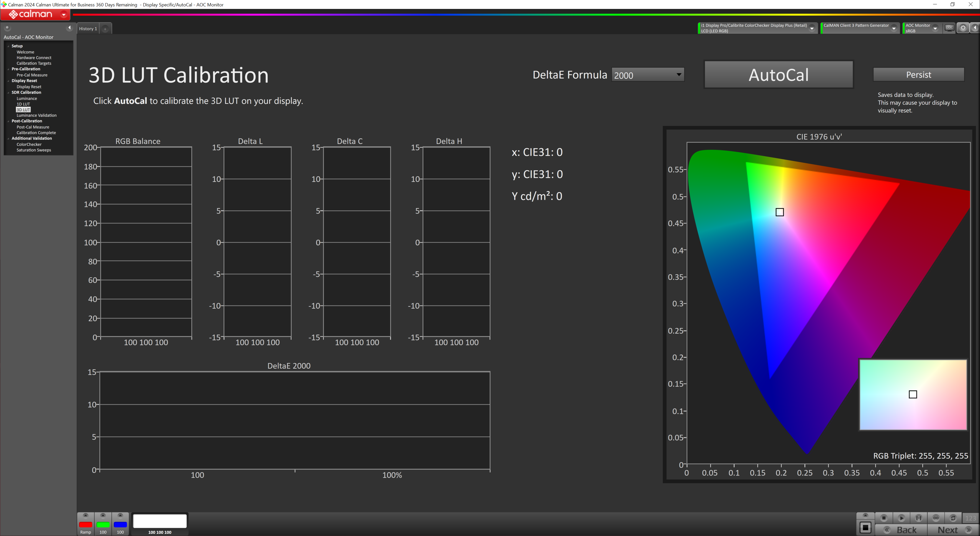Select the white 100 100 100 swatch

(160, 521)
